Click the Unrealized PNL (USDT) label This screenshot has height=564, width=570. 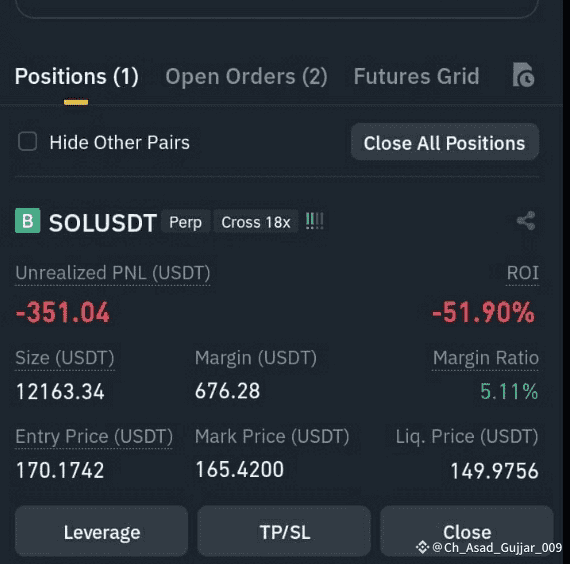point(113,273)
